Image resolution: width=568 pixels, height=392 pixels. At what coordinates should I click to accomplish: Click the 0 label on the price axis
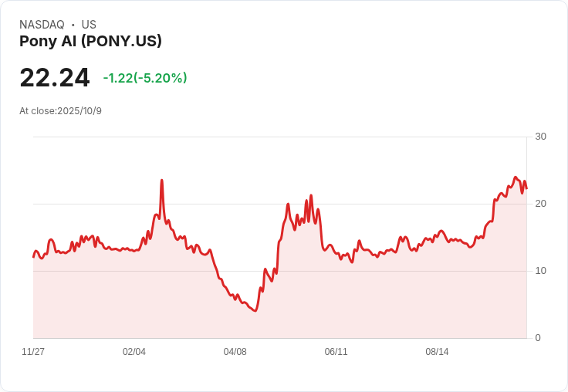pos(538,338)
